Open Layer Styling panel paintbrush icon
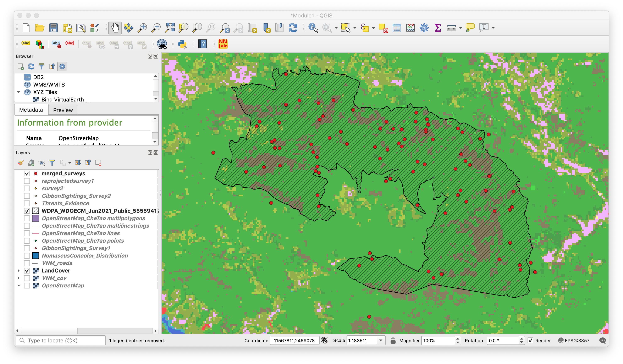Screen dimensions: 623x364 click(x=21, y=163)
